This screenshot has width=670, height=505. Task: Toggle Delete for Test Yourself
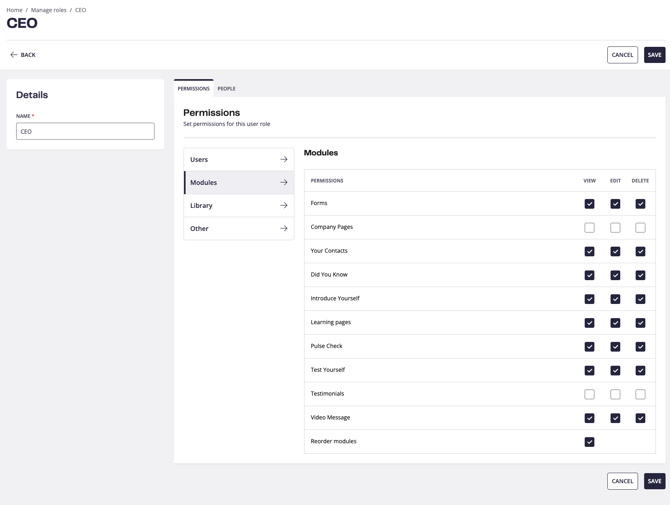point(640,370)
